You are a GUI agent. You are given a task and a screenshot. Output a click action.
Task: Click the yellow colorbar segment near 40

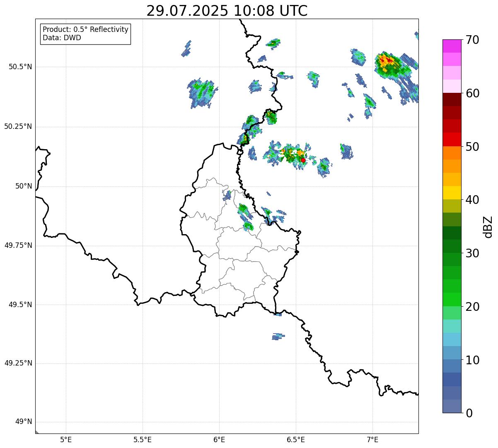click(x=452, y=193)
